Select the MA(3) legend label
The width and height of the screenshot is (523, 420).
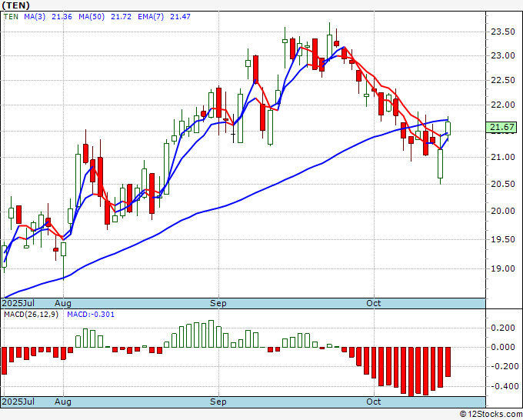[x=35, y=17]
